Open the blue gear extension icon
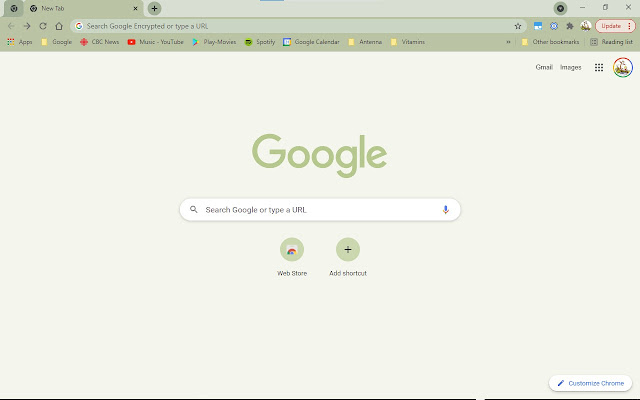The height and width of the screenshot is (400, 640). coord(554,26)
